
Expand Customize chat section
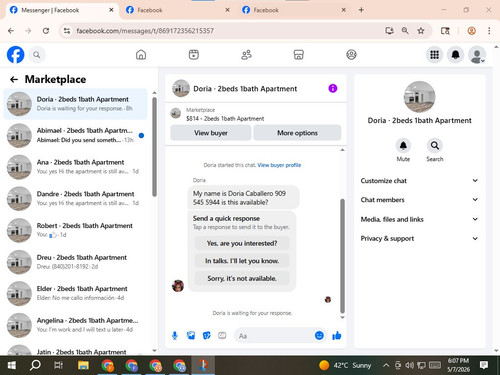tap(419, 181)
